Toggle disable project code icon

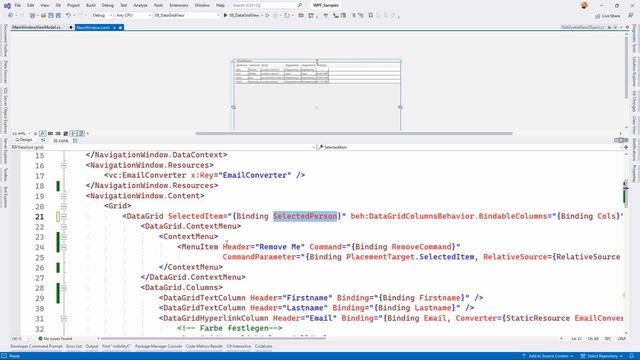coord(81,133)
